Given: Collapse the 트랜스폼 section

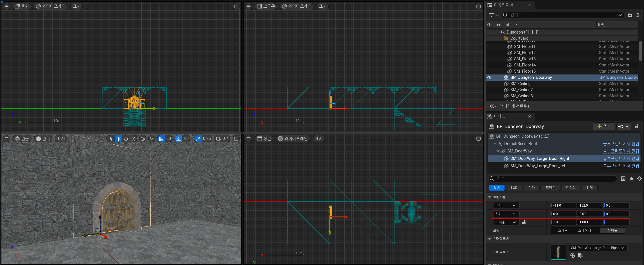Looking at the screenshot, I should pos(489,197).
